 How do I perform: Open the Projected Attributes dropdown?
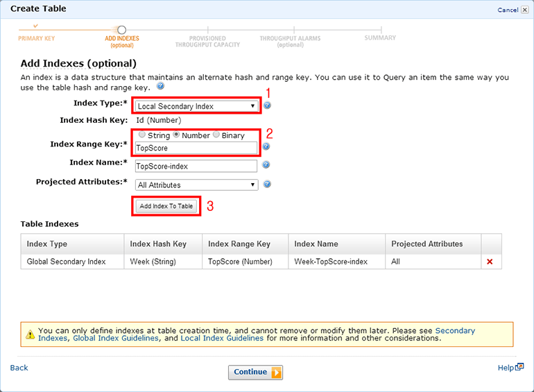coord(196,185)
